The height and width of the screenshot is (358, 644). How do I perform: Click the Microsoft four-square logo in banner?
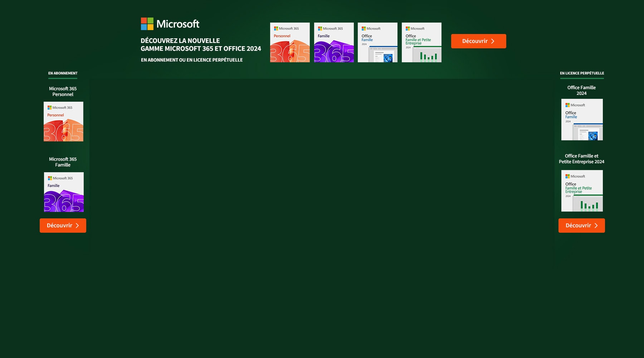[147, 24]
